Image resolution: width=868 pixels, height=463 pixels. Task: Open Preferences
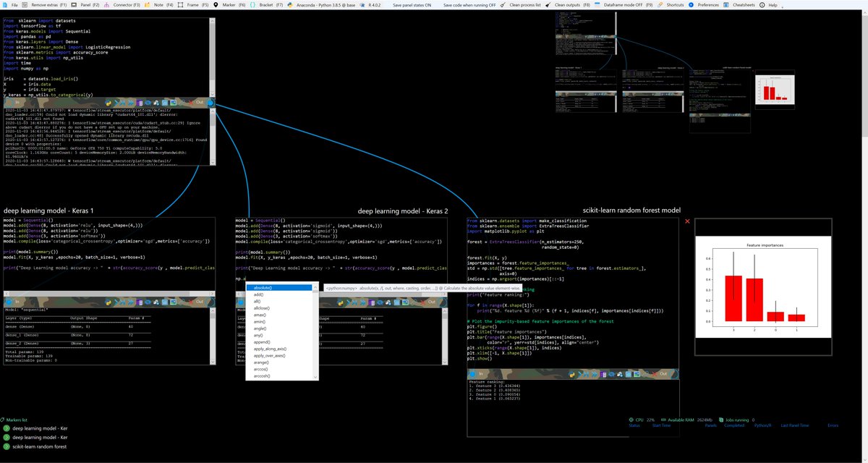tap(704, 4)
